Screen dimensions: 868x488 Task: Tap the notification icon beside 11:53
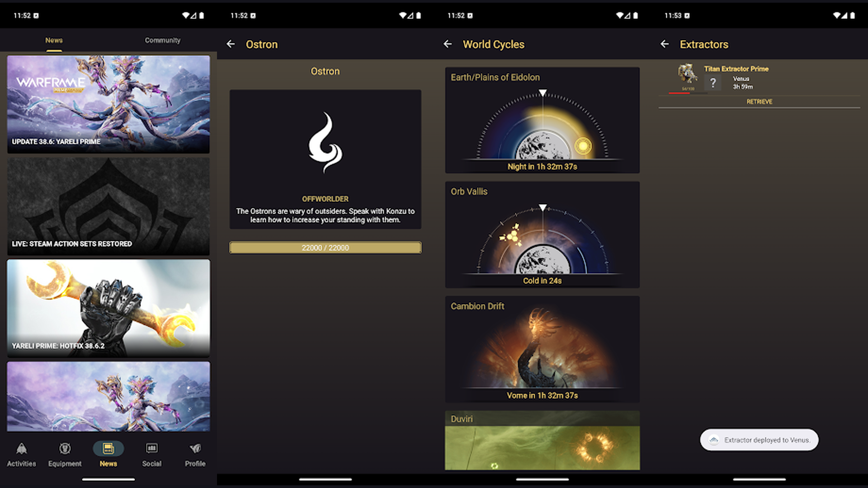click(687, 15)
